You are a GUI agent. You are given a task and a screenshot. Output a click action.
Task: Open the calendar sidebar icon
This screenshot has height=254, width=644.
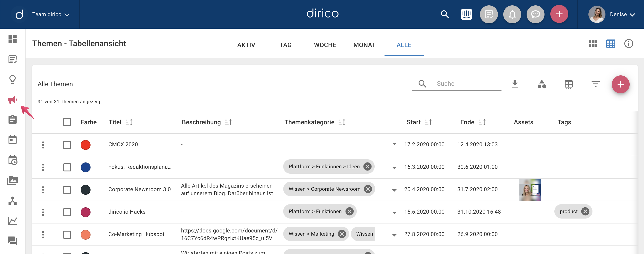(x=13, y=140)
